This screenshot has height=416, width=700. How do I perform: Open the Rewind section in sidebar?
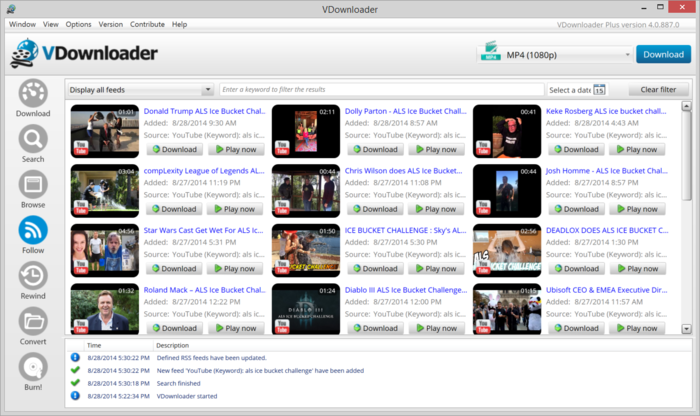pos(33,280)
